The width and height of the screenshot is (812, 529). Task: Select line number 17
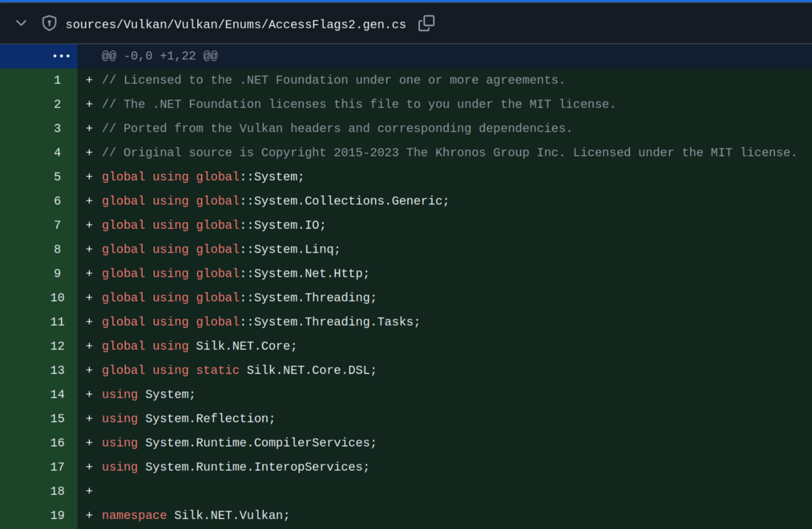[57, 467]
